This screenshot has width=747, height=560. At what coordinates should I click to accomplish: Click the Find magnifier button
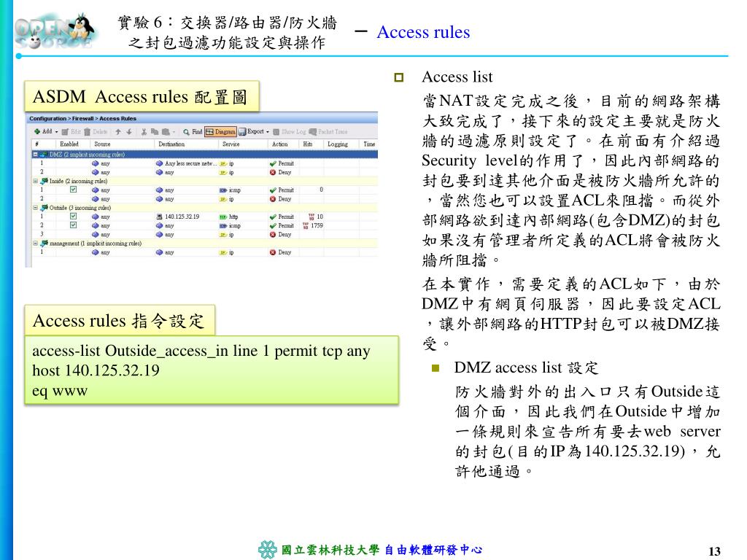click(x=193, y=132)
